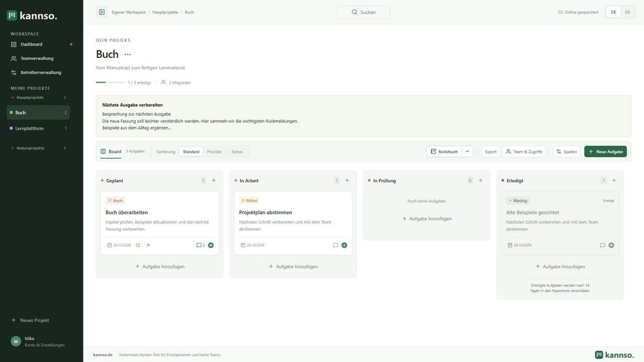Click Aufgabe hinzufügen under Erledigt

[x=560, y=267]
